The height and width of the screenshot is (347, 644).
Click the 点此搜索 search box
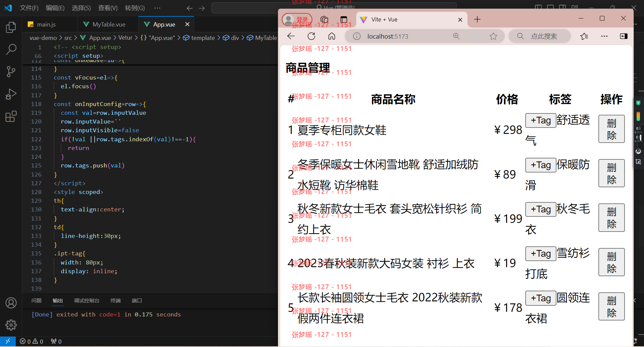coord(540,36)
